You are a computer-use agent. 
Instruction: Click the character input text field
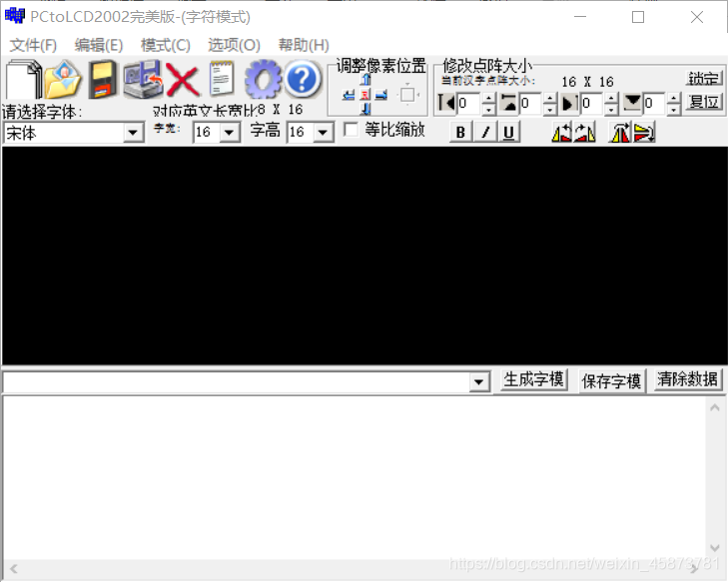236,382
